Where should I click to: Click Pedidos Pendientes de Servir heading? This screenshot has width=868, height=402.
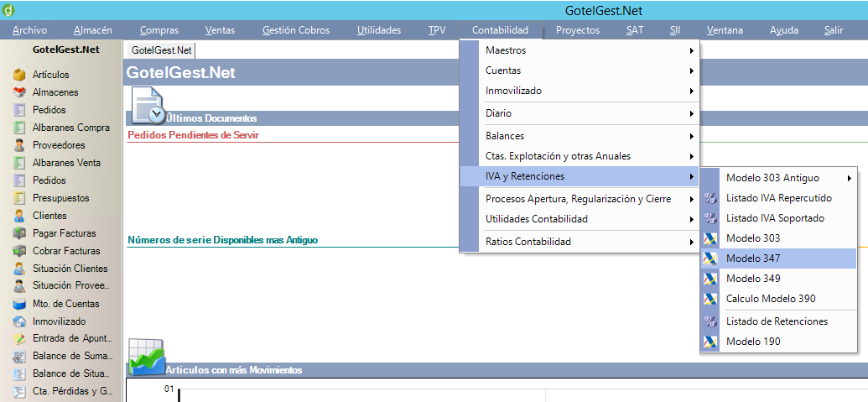tap(193, 135)
